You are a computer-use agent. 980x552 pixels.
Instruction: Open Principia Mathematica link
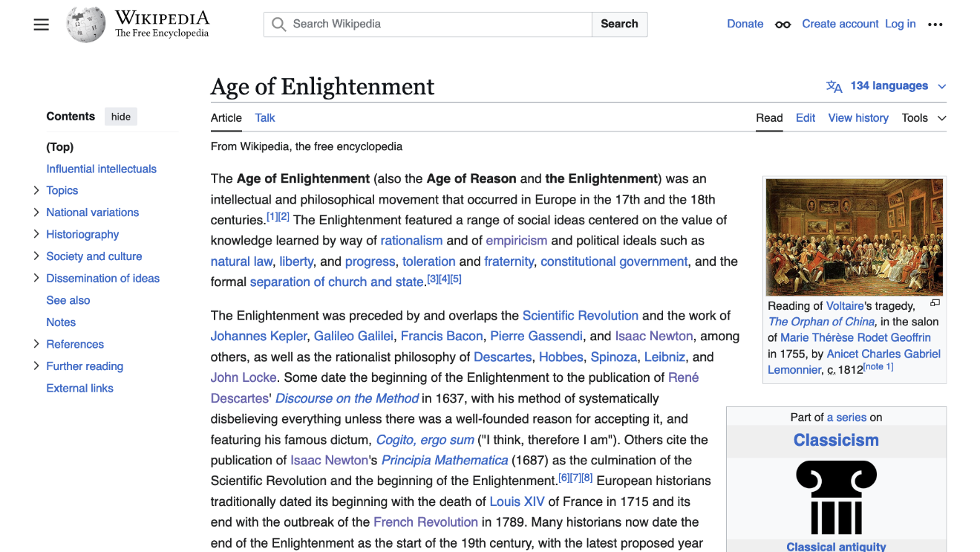445,461
